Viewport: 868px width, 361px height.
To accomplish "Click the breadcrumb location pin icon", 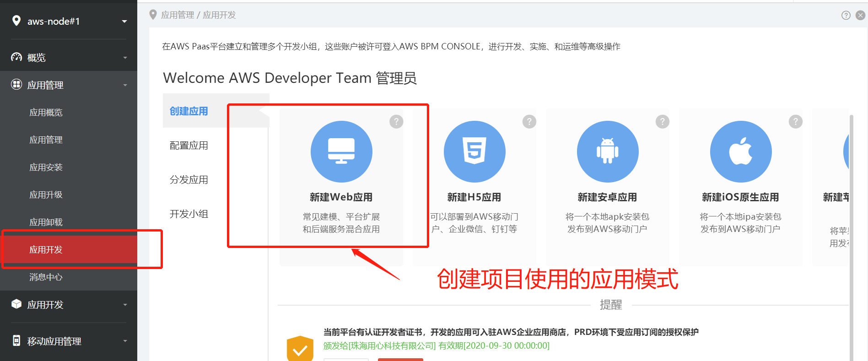I will tap(153, 15).
